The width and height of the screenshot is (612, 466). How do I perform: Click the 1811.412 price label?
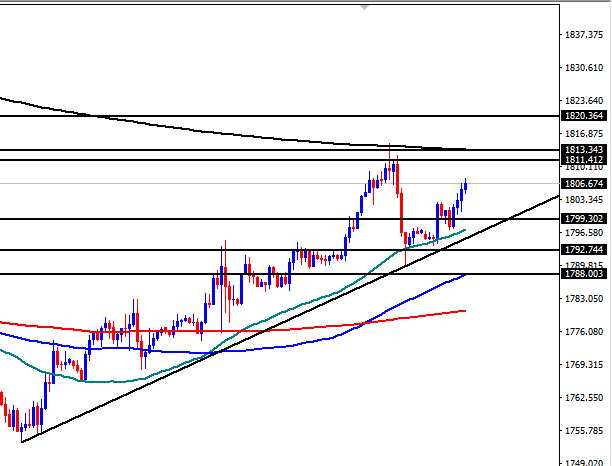click(x=584, y=159)
